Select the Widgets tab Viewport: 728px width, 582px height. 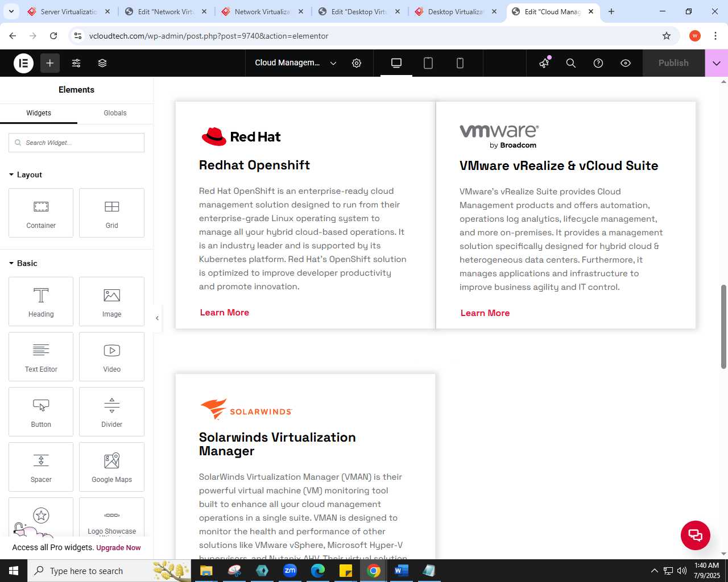pos(39,113)
